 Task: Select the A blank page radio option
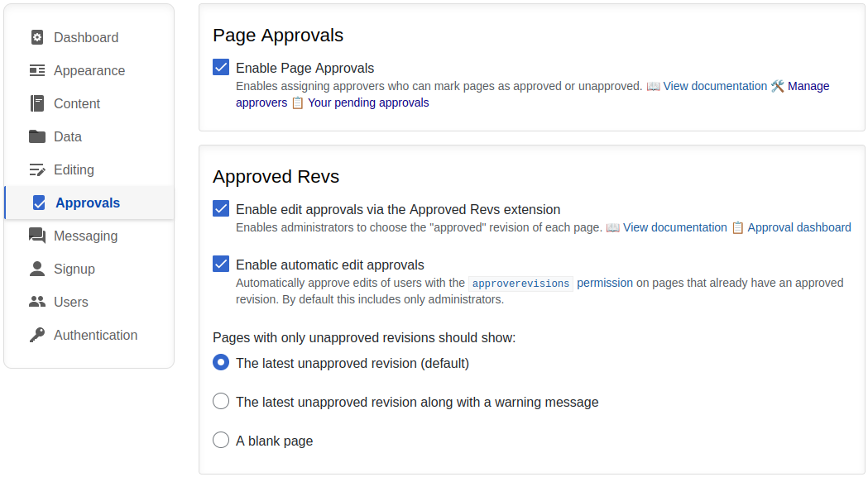221,440
